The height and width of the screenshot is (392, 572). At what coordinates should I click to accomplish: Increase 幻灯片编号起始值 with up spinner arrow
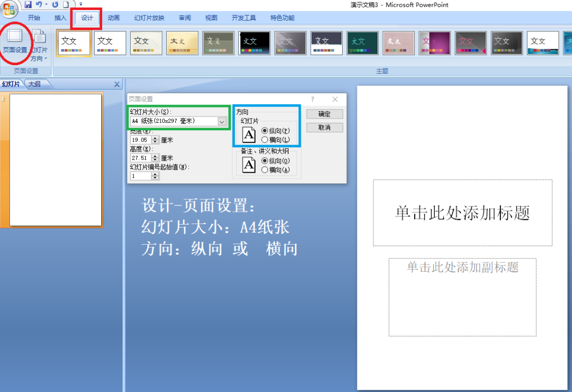coord(155,174)
